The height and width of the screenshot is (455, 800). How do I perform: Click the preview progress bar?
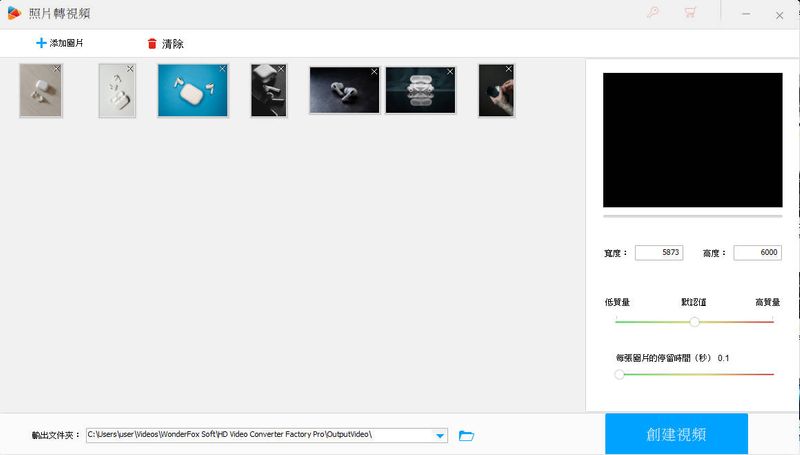pyautogui.click(x=692, y=216)
